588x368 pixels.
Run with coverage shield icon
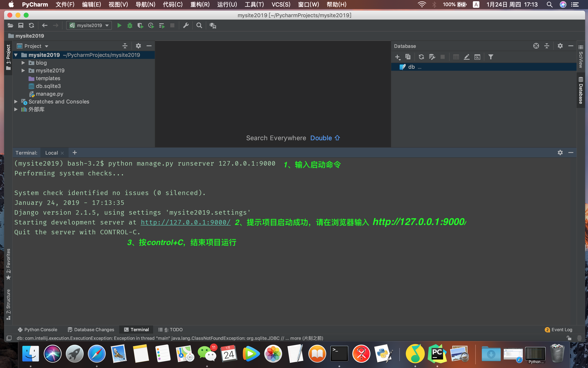pyautogui.click(x=140, y=25)
